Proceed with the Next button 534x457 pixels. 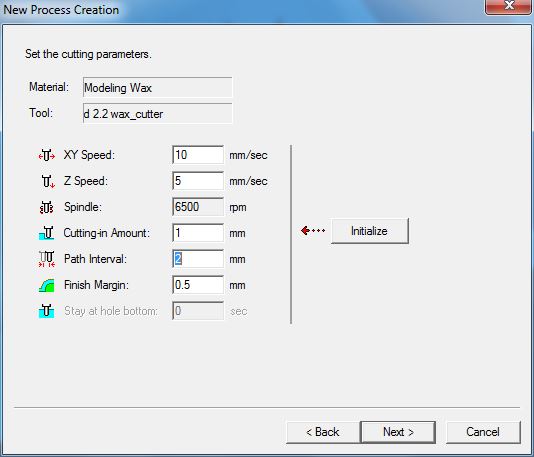point(398,432)
